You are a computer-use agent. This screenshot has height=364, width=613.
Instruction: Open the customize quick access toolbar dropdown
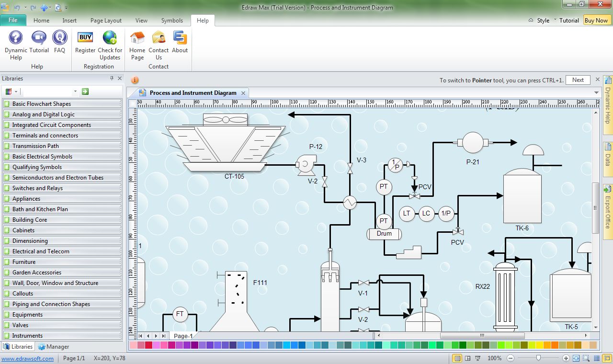(x=66, y=8)
